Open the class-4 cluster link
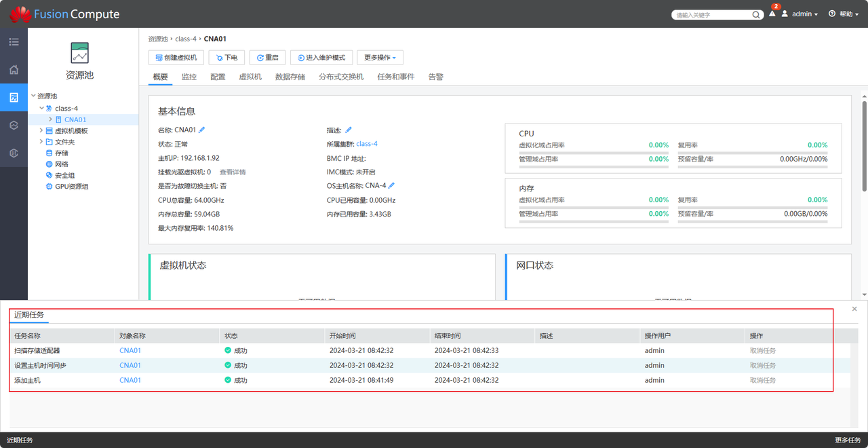Viewport: 868px width, 448px height. [x=366, y=144]
